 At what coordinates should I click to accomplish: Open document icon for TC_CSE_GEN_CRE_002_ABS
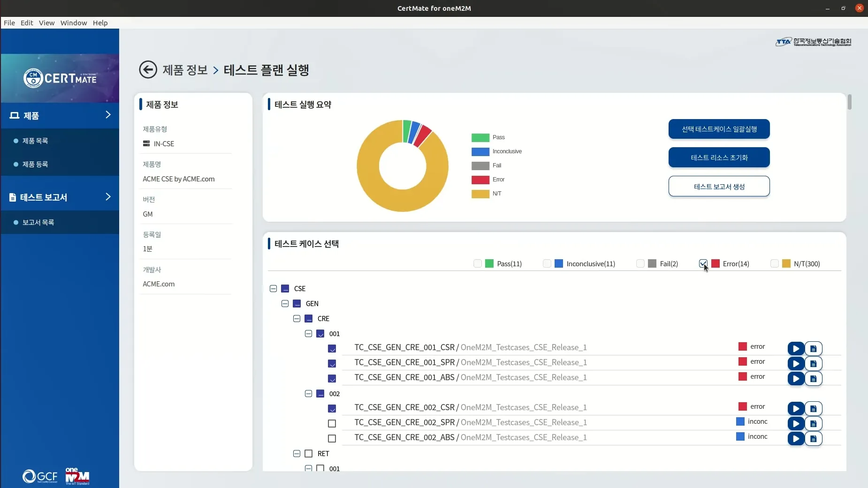coord(814,439)
